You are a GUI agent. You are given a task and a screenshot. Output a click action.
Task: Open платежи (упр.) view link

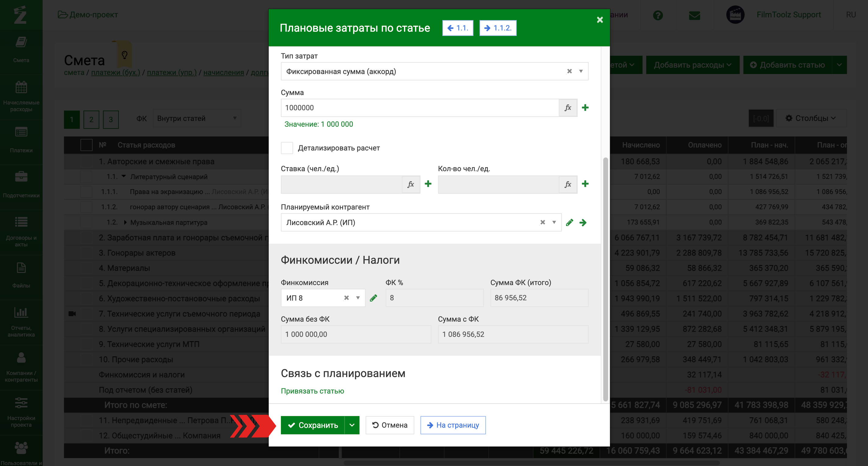pos(172,72)
